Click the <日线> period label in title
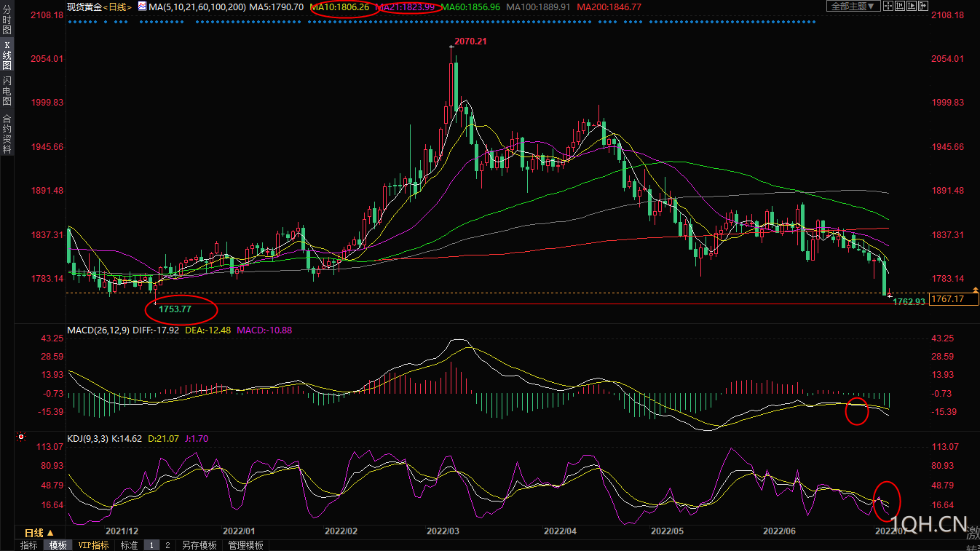Screen dimensions: 980x551 pos(116,7)
